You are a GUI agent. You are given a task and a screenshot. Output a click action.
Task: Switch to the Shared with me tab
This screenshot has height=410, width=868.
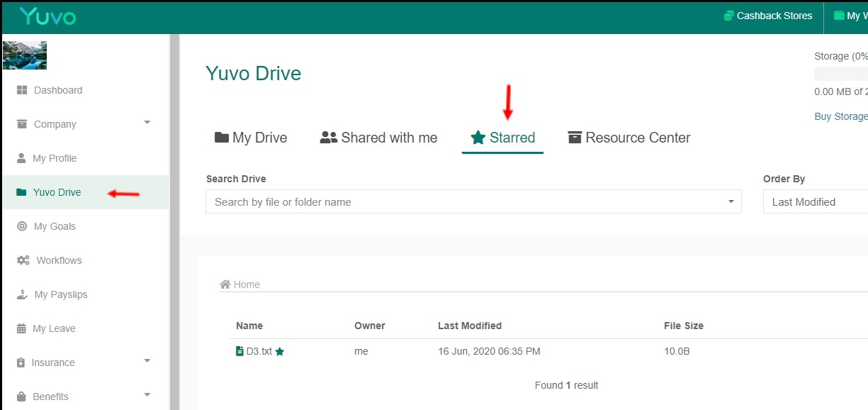point(378,138)
